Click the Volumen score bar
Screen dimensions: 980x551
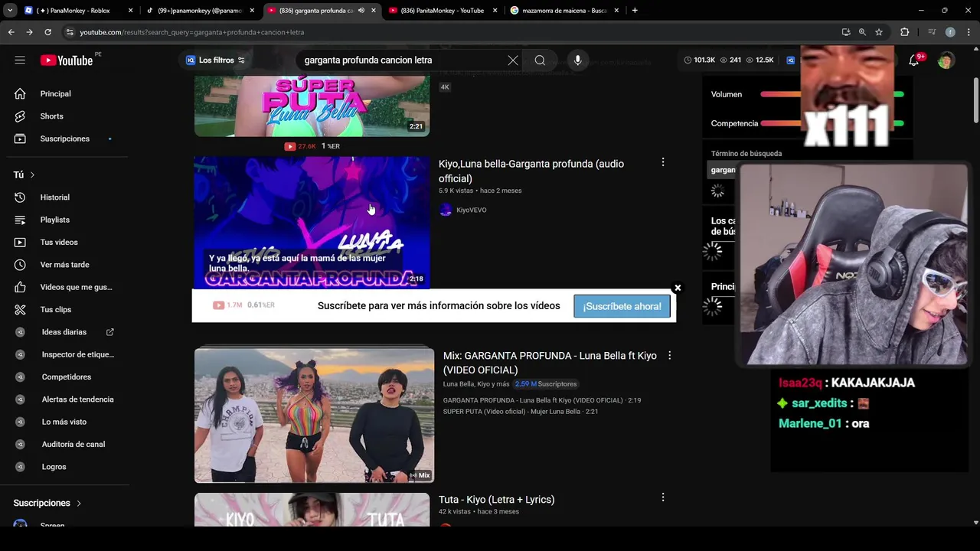point(832,94)
